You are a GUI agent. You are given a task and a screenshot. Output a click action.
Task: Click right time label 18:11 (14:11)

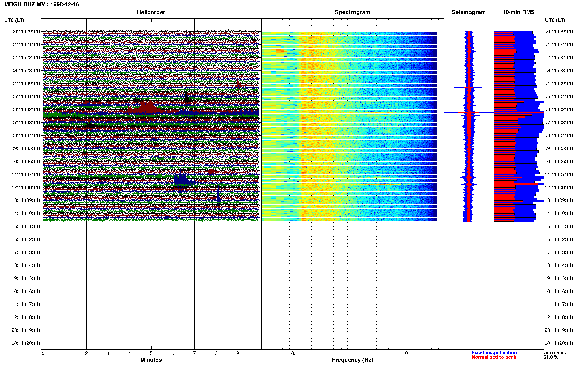point(559,265)
